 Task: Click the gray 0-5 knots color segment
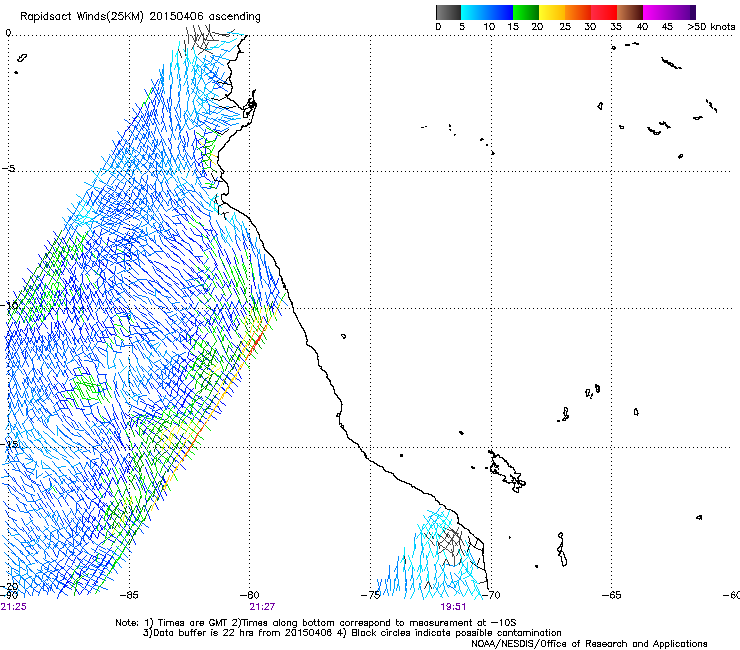(x=448, y=12)
